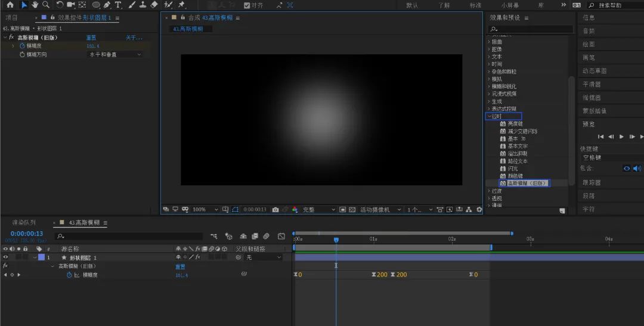Screen dimensions: 644x326
Task: Select the Zoom magnifier tool
Action: pyautogui.click(x=46, y=5)
